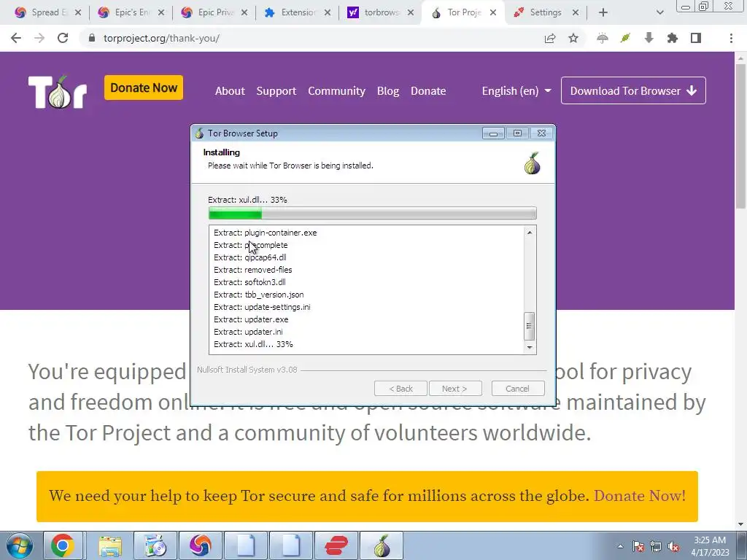Switch to the Epic Priv tab
747x560 pixels.
(x=214, y=12)
